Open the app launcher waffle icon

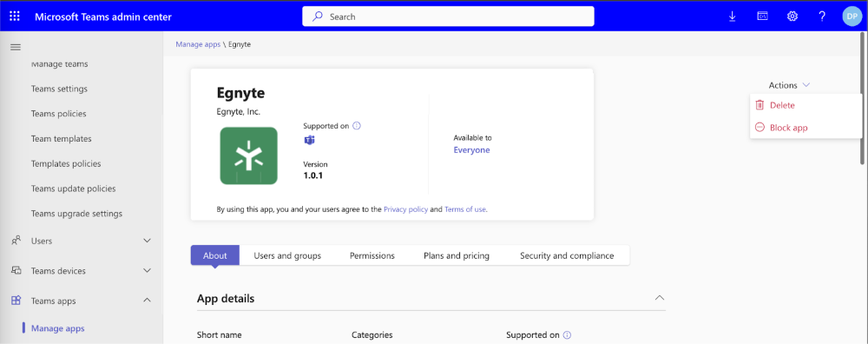point(15,17)
